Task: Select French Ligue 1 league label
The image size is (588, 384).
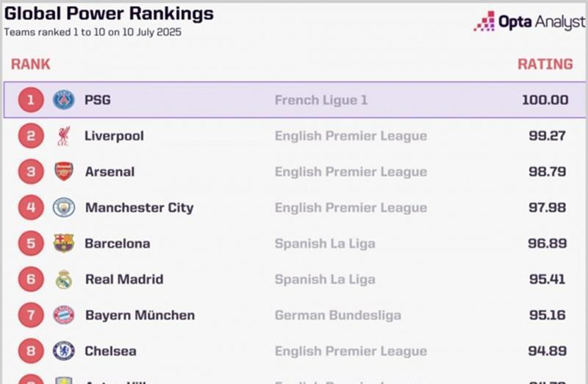Action: coord(321,100)
